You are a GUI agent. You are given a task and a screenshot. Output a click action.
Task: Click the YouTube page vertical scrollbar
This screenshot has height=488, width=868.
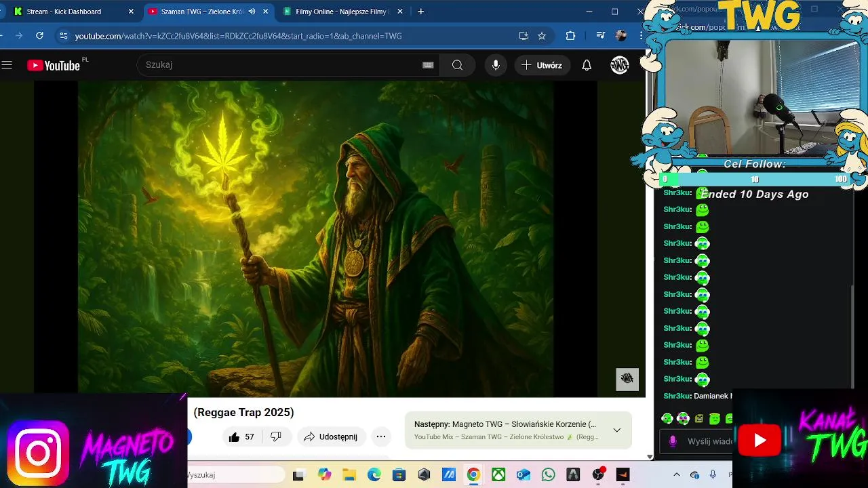(x=650, y=254)
